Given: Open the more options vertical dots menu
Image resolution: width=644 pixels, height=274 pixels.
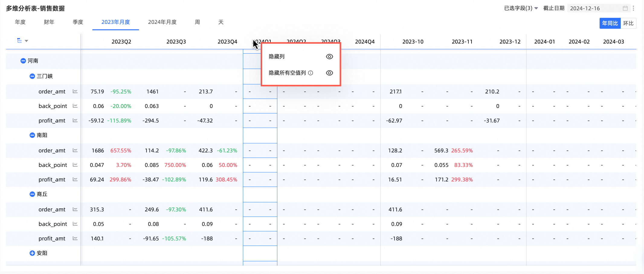Looking at the screenshot, I should [x=633, y=8].
